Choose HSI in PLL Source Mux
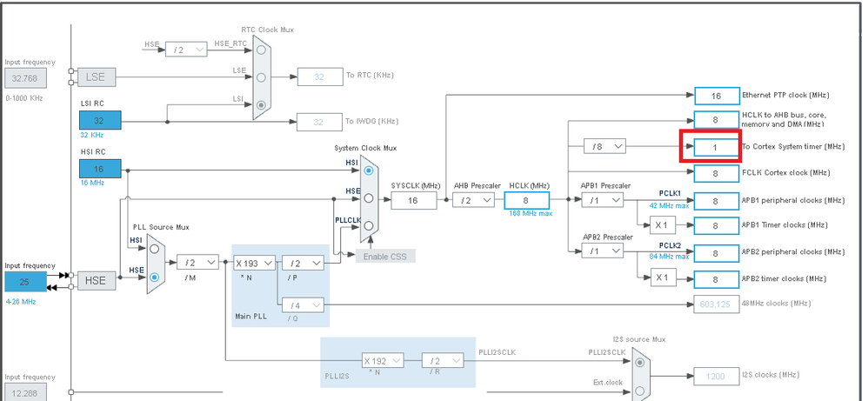Image resolution: width=868 pixels, height=401 pixels. (155, 250)
